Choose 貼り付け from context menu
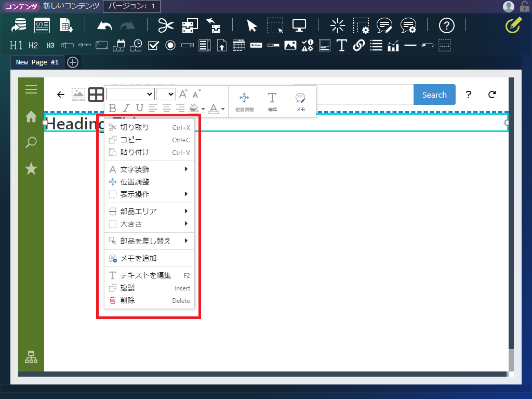This screenshot has width=532, height=399. (149, 152)
